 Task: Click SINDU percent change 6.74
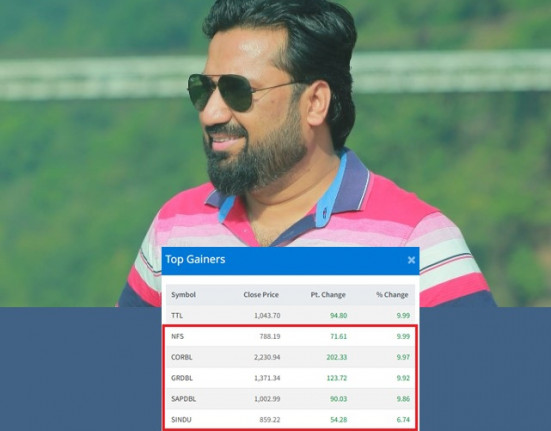pos(403,419)
